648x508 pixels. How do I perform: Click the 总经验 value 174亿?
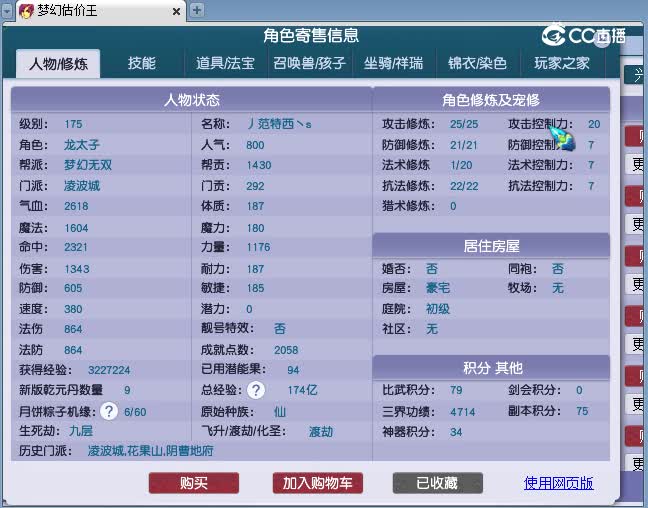pos(302,390)
